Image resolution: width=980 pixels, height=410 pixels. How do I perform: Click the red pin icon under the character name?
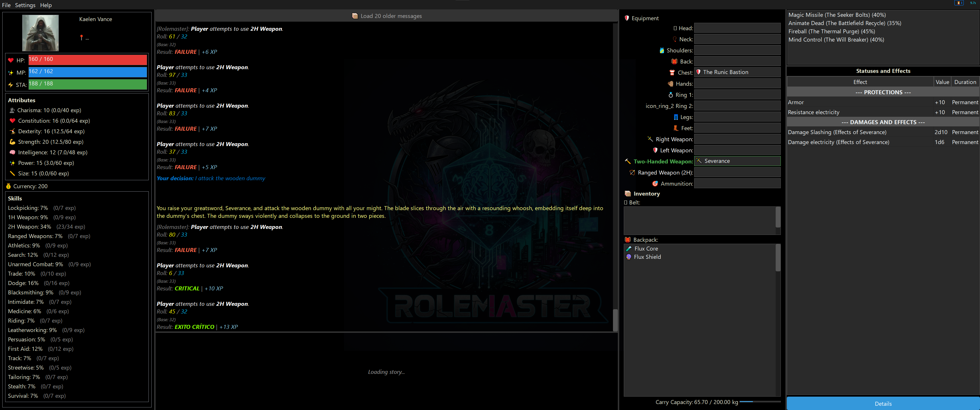coord(82,37)
